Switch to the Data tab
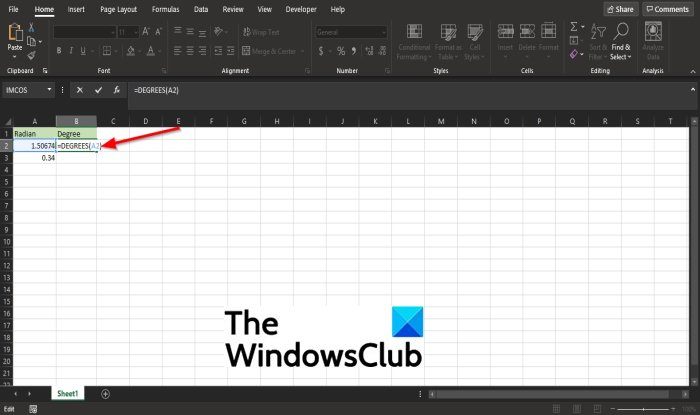Image resolution: width=700 pixels, height=415 pixels. tap(201, 9)
